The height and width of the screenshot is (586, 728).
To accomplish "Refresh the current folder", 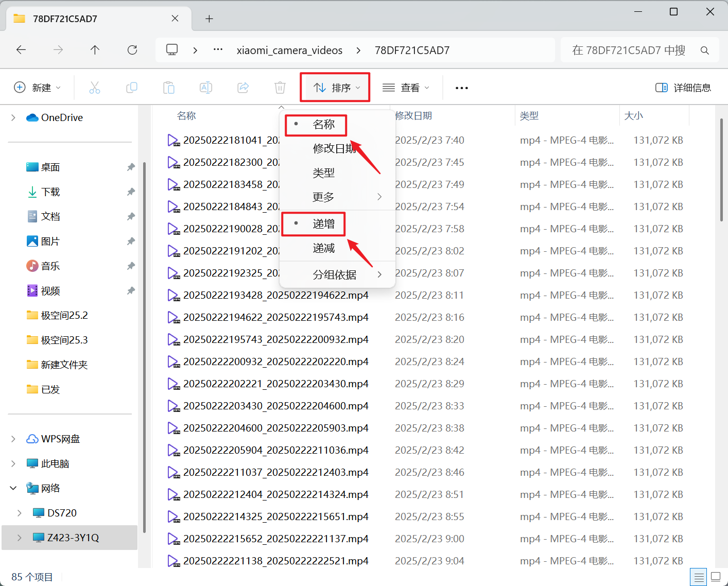I will coord(132,50).
